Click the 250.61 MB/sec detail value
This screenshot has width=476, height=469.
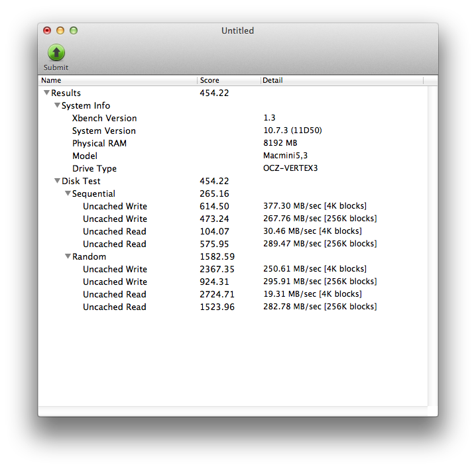point(315,269)
